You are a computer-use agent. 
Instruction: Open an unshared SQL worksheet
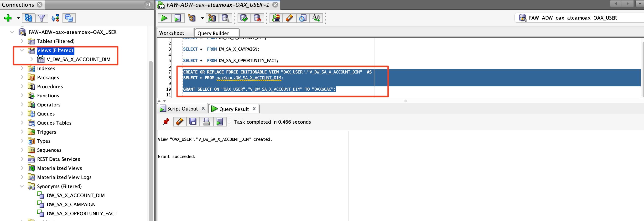[276, 18]
